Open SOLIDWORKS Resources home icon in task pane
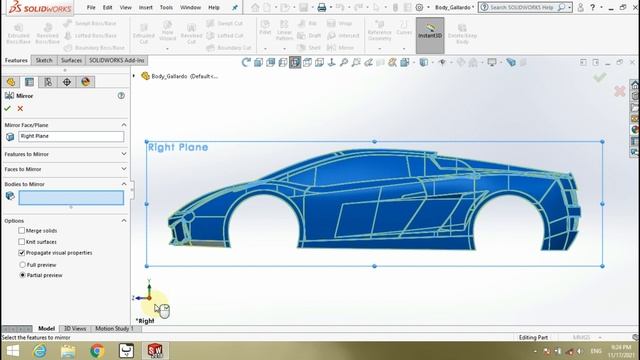This screenshot has width=640, height=360. pos(635,85)
